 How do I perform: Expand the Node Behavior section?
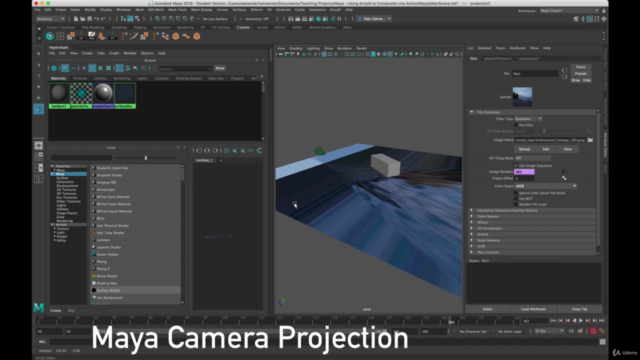472,240
